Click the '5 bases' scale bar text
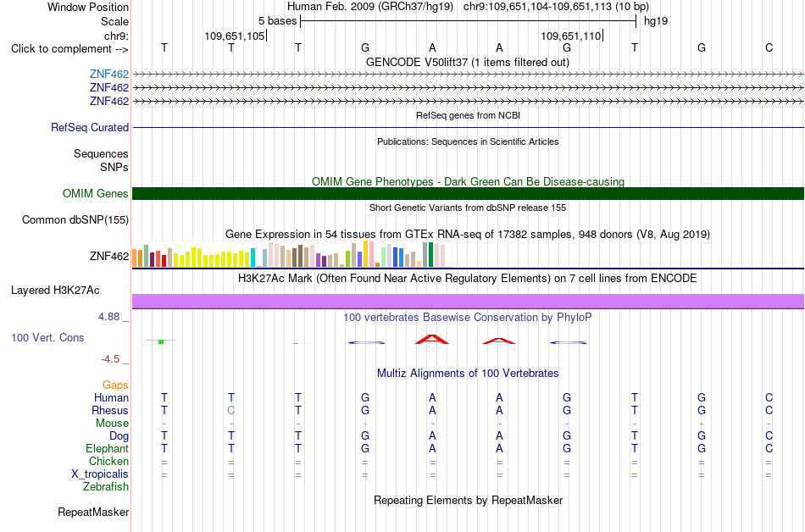The image size is (805, 532). tap(277, 21)
